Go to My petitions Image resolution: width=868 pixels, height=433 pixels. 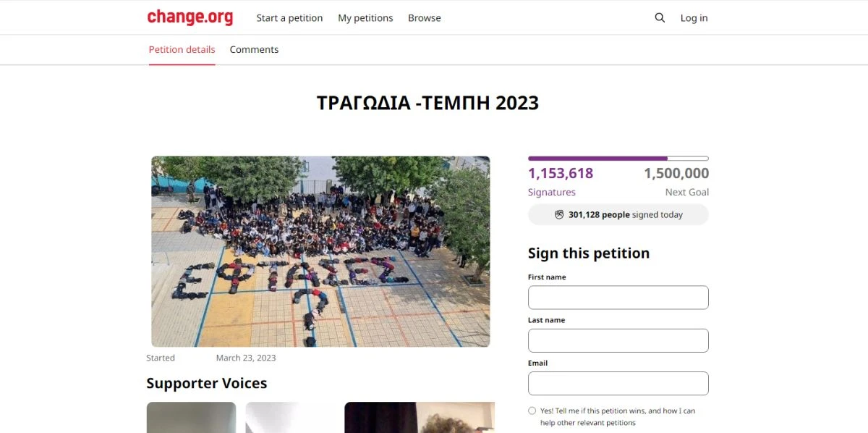pyautogui.click(x=365, y=18)
